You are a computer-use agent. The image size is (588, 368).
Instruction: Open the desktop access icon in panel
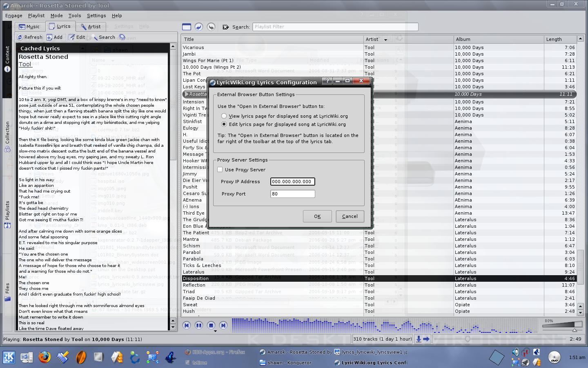(x=27, y=357)
